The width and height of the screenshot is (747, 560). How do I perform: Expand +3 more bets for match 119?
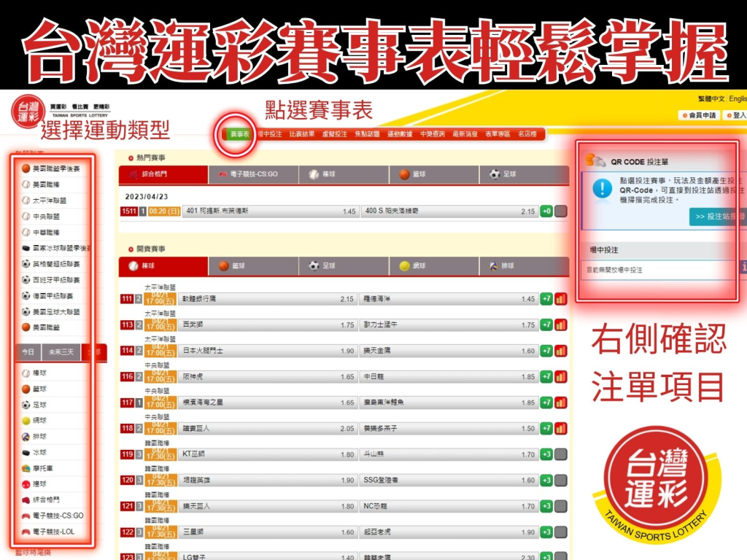point(546,454)
